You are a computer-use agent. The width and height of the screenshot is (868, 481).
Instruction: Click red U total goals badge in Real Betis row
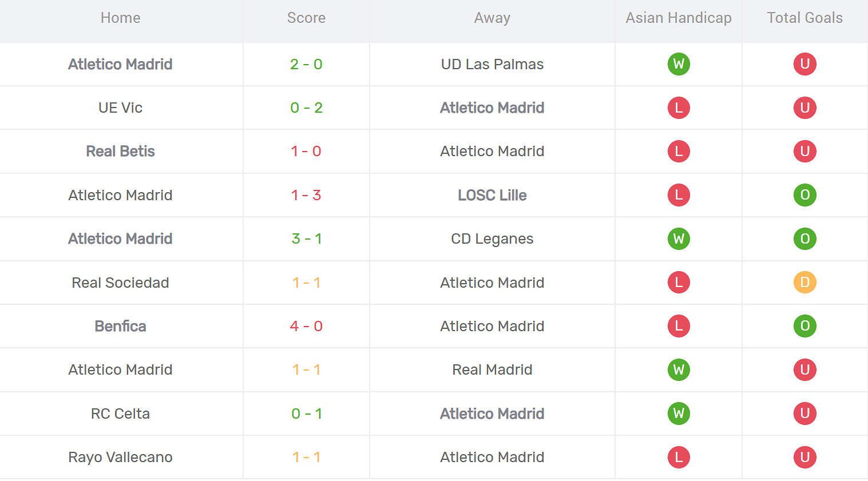tap(804, 151)
